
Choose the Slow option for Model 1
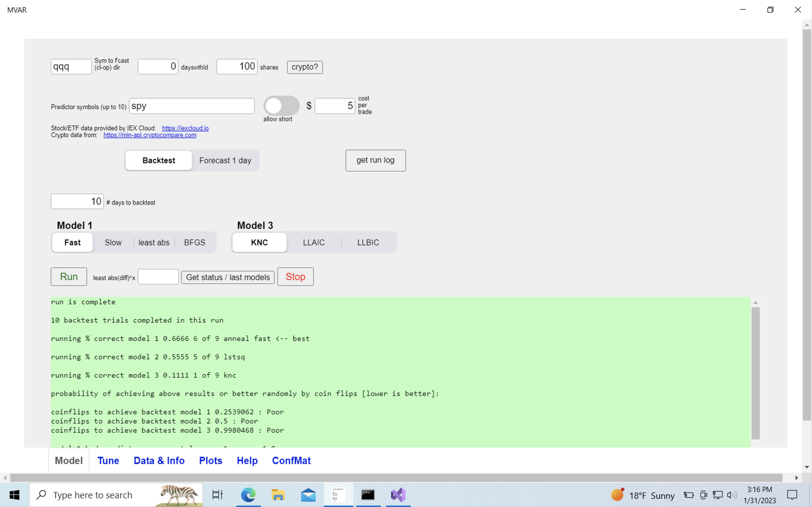point(113,242)
